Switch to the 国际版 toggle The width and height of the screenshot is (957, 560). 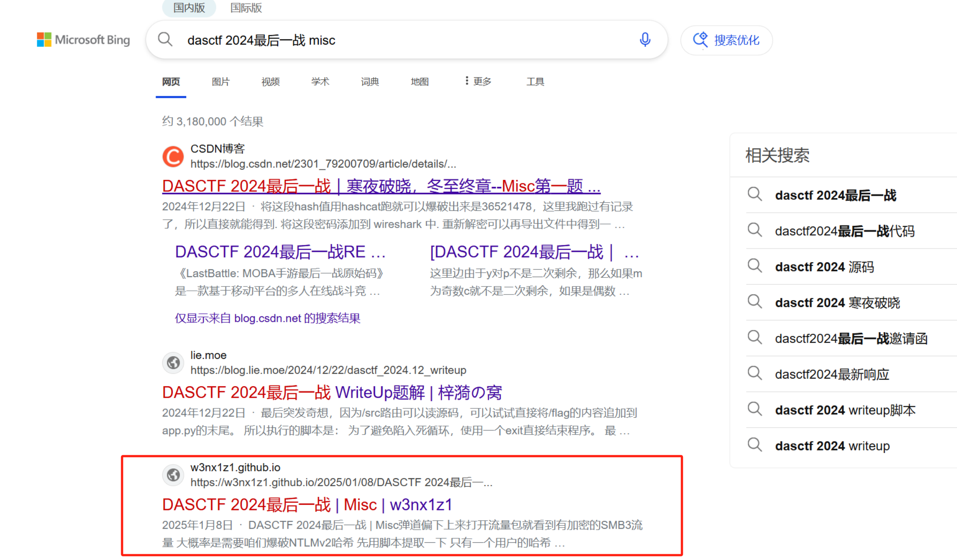[x=246, y=8]
